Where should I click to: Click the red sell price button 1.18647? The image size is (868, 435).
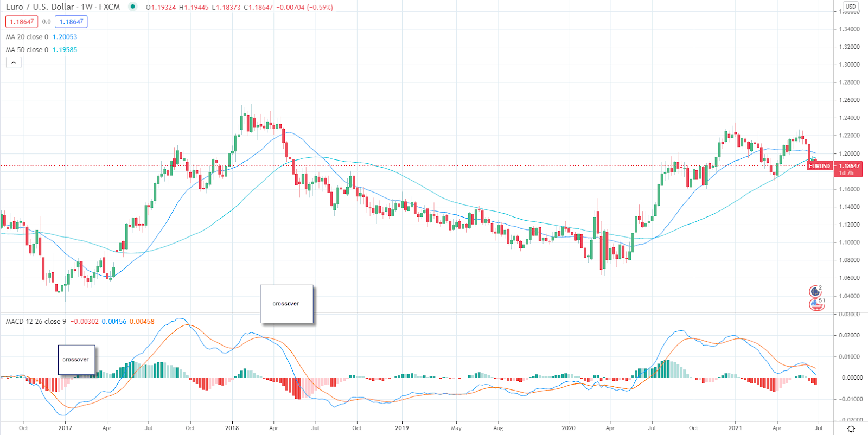22,22
